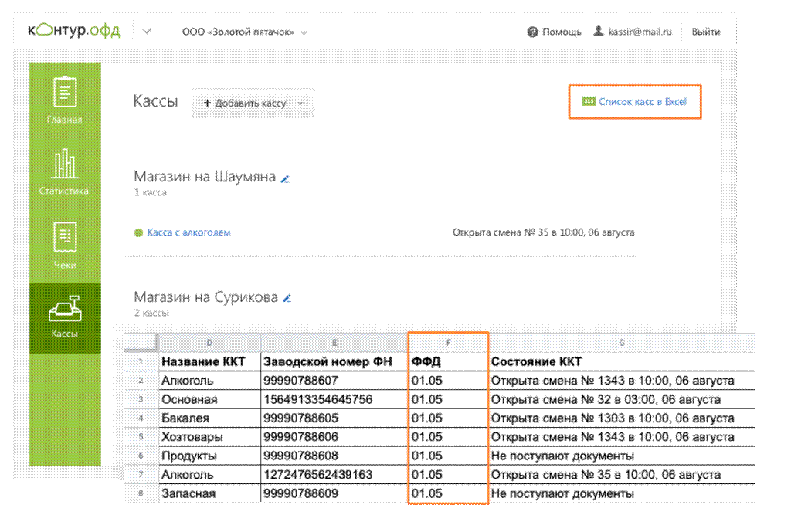Image resolution: width=791 pixels, height=532 pixels.
Task: Select the cell Открыта смена № 1303 в 10:00
Action: point(622,418)
